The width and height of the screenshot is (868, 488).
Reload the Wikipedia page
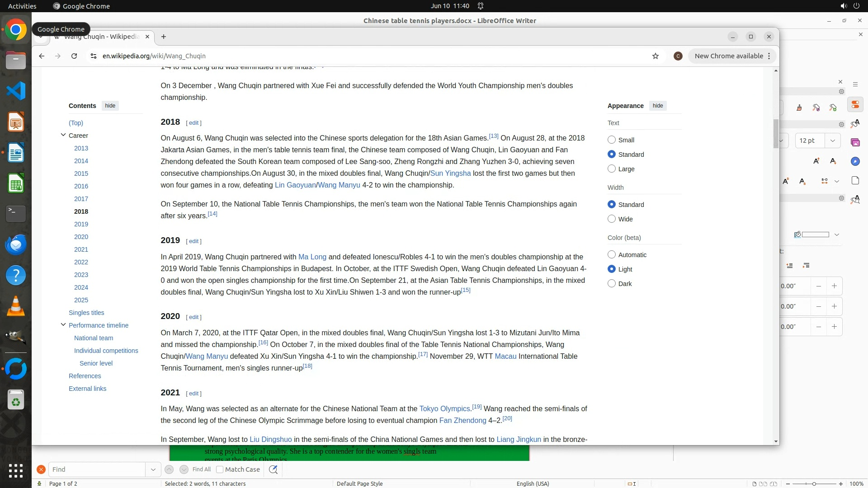click(74, 56)
